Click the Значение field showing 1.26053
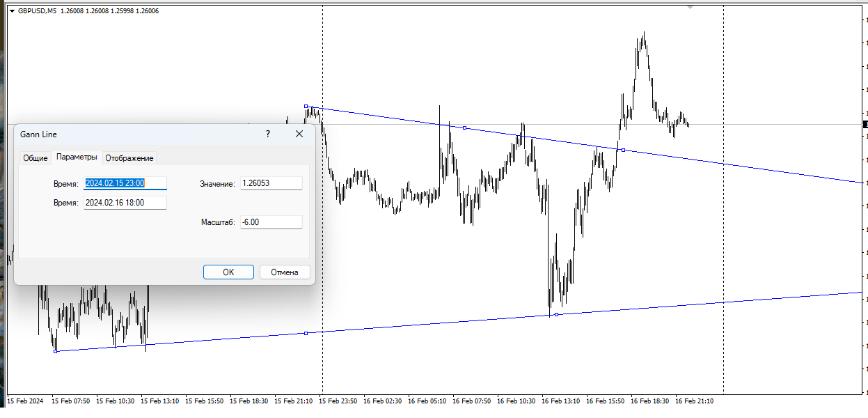This screenshot has width=868, height=418. tap(271, 183)
